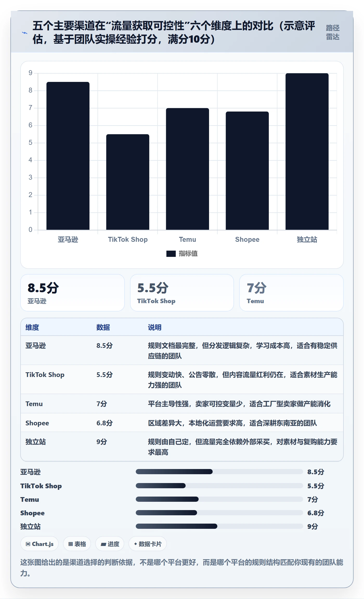Click the 6.8分 value beside Shopee progress
This screenshot has width=364, height=599.
[x=316, y=513]
